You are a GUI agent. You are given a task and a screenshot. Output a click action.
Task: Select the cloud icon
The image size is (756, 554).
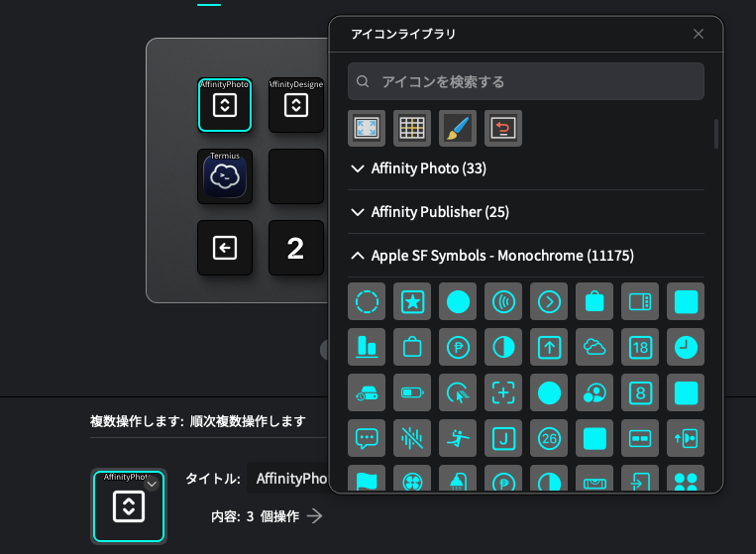point(594,347)
